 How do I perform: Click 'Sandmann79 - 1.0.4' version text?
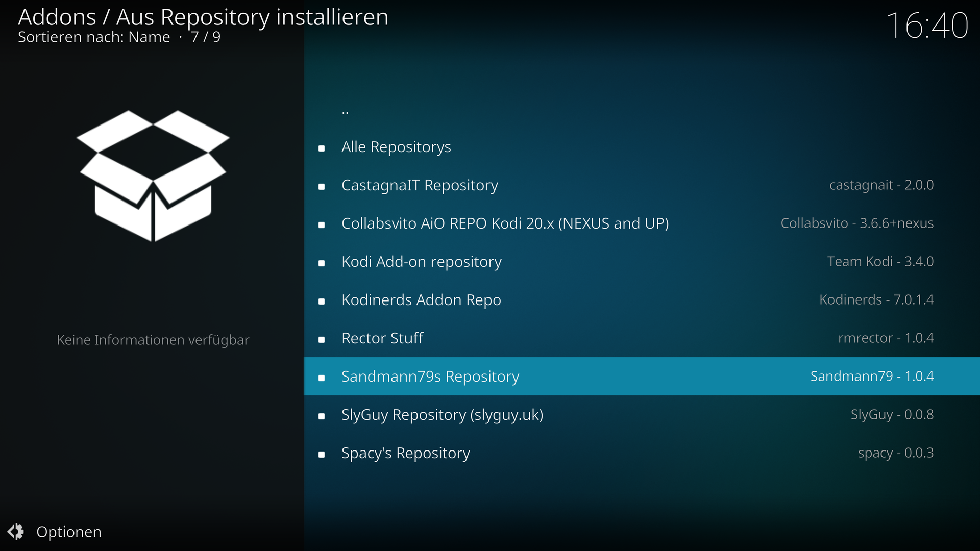(x=872, y=377)
